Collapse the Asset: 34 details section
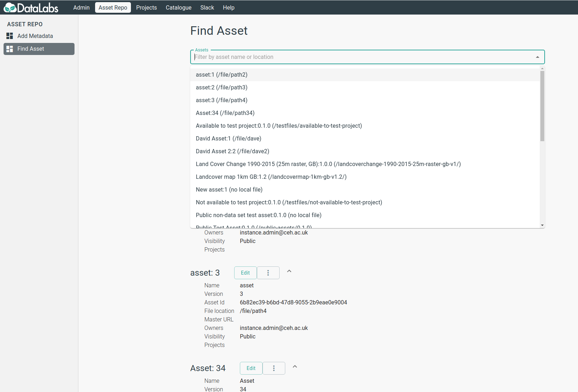Image resolution: width=578 pixels, height=392 pixels. [295, 366]
